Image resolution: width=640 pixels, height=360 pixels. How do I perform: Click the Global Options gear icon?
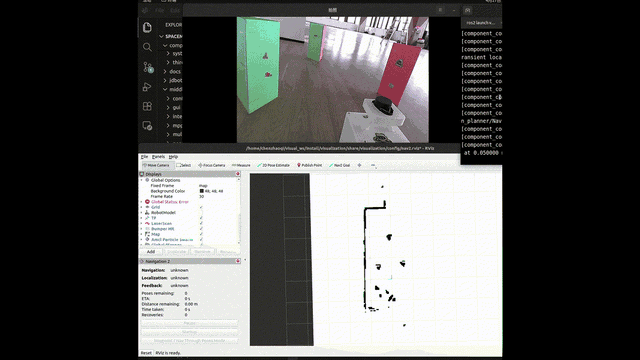coord(147,180)
